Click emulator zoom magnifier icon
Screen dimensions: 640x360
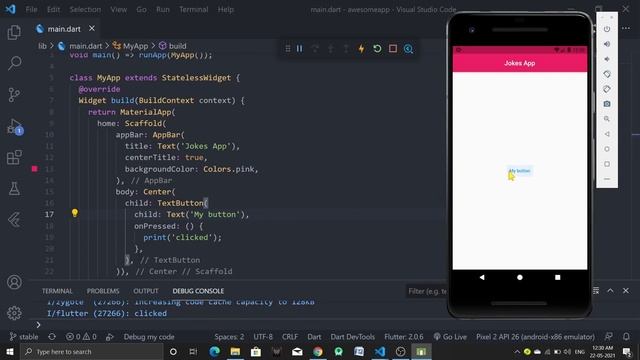tap(607, 119)
